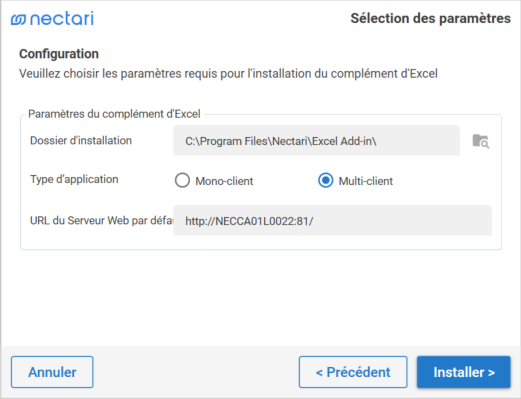Click the Nectari logo
This screenshot has height=399, width=521.
pyautogui.click(x=52, y=19)
